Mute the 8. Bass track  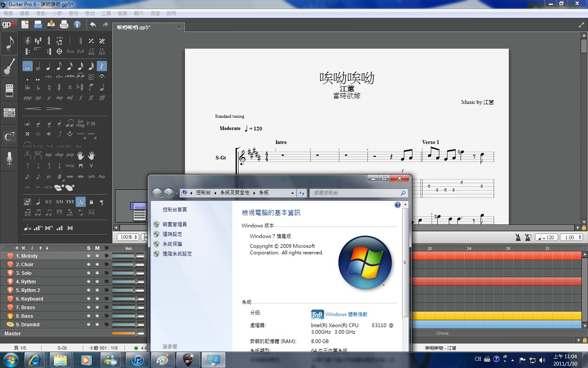[97, 316]
